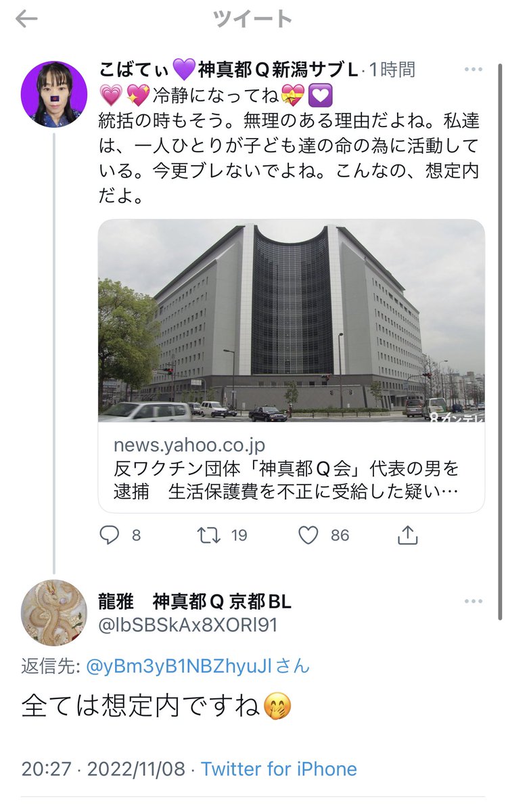506x812 pixels.
Task: Tap the 20:27 · 2022/11/08 timestamp
Action: coord(103,769)
